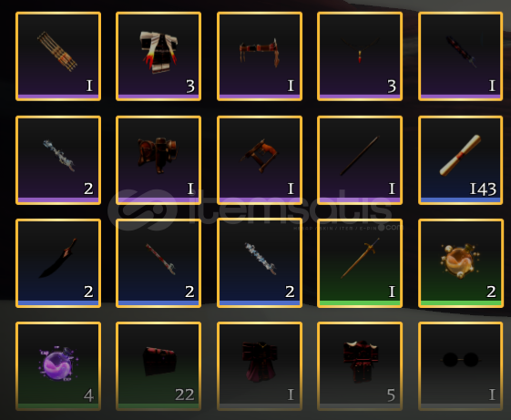The image size is (511, 420).
Task: Select the red bloodied sword with quantity 2
Action: [158, 263]
